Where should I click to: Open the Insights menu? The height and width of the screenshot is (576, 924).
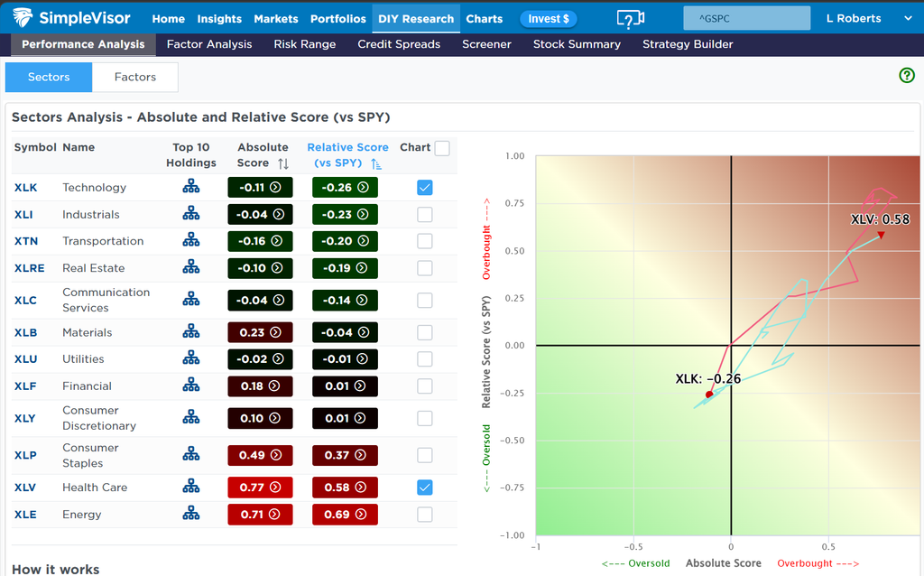coord(219,19)
